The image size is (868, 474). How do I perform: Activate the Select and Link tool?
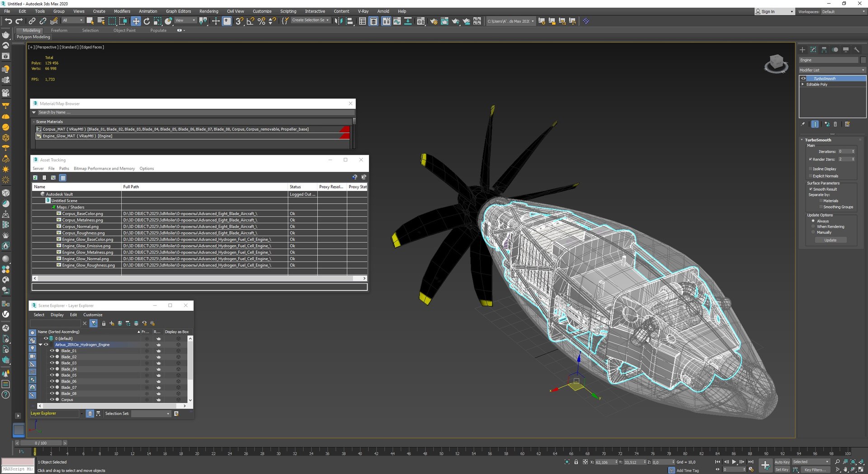32,21
